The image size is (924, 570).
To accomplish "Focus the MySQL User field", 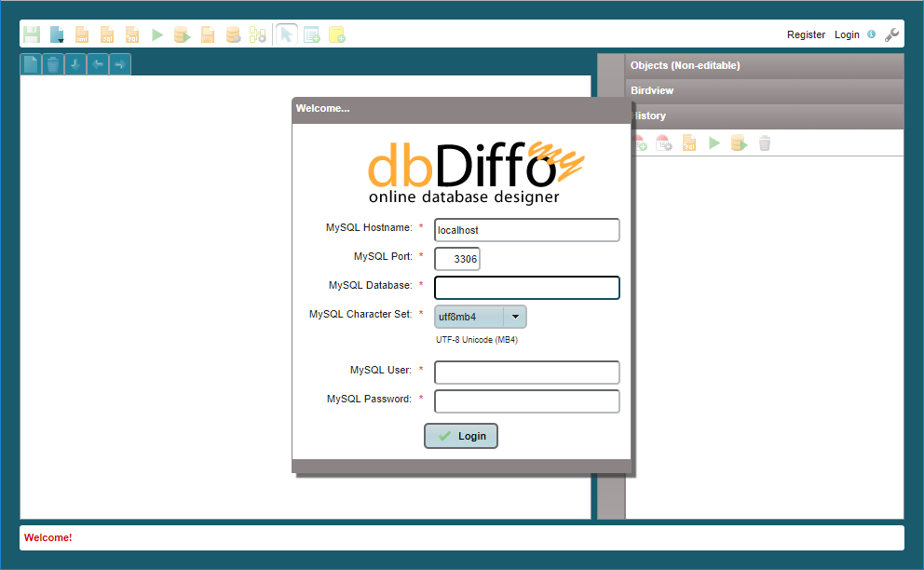I will (527, 373).
